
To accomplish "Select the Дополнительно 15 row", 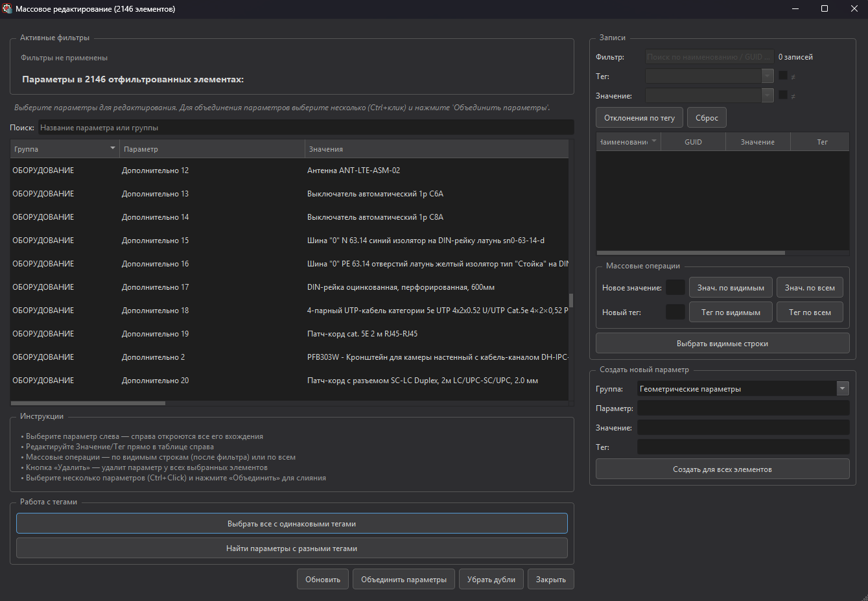I will (289, 241).
